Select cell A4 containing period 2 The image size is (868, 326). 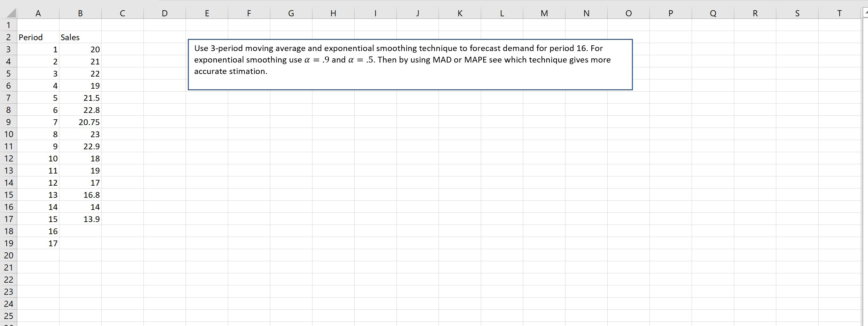point(38,61)
